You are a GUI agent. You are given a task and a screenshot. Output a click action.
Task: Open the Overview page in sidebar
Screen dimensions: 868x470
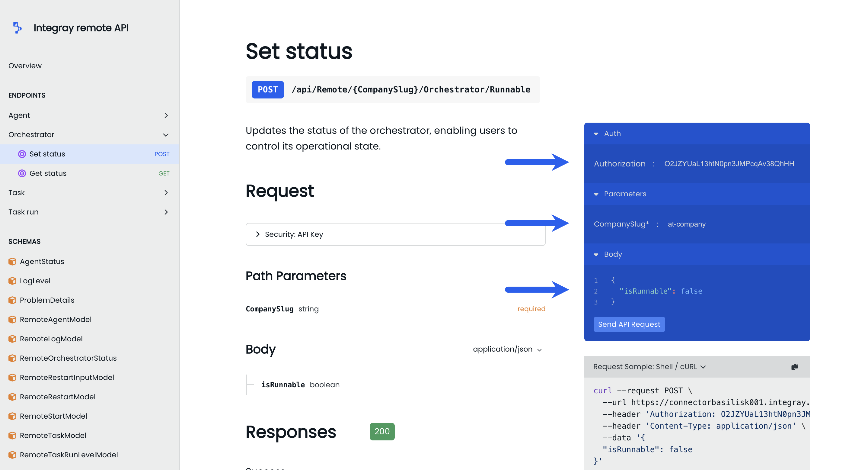pyautogui.click(x=25, y=66)
